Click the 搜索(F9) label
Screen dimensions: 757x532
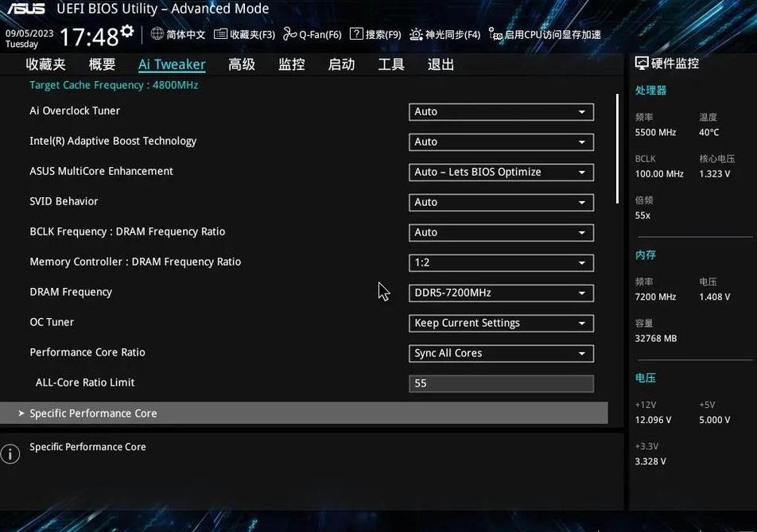coord(383,35)
